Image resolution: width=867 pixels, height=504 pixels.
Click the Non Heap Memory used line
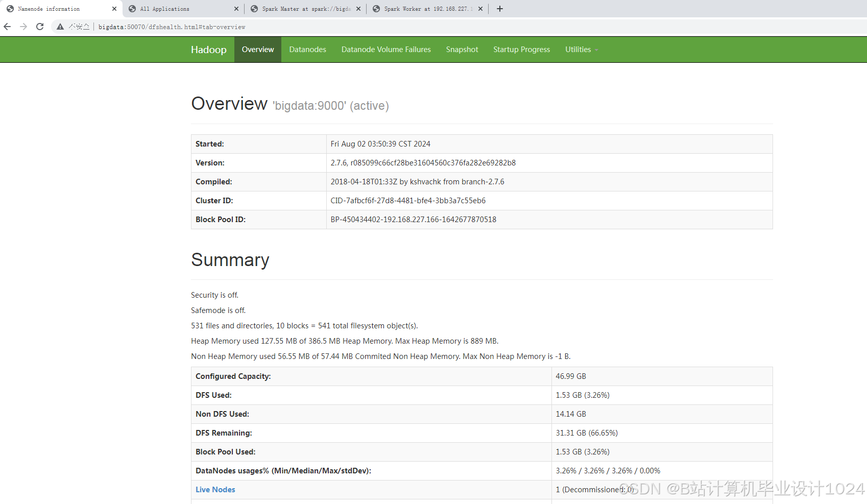click(381, 356)
